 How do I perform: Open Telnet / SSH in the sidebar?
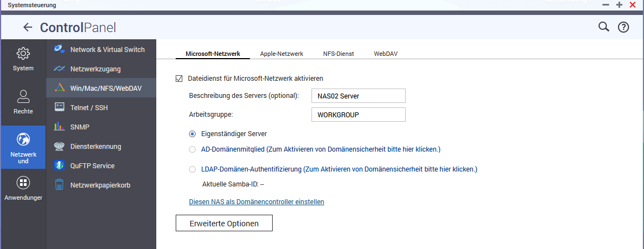click(89, 107)
